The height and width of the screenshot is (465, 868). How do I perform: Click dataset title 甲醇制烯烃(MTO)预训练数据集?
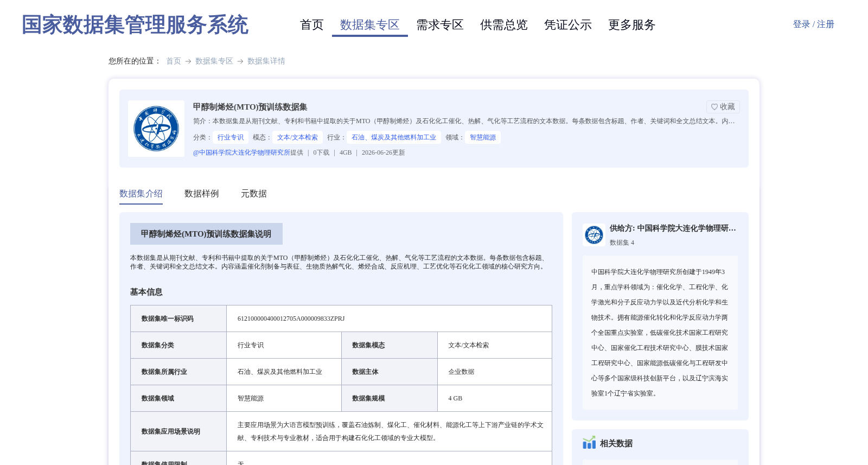(250, 107)
